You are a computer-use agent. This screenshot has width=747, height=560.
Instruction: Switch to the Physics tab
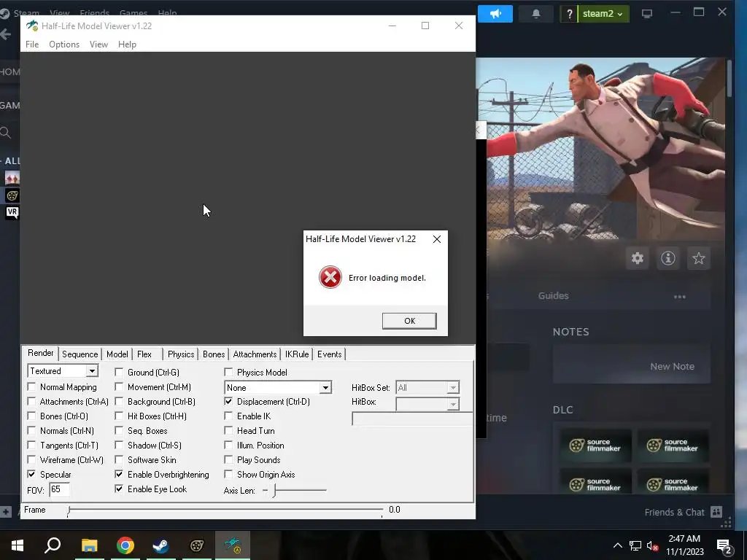181,354
